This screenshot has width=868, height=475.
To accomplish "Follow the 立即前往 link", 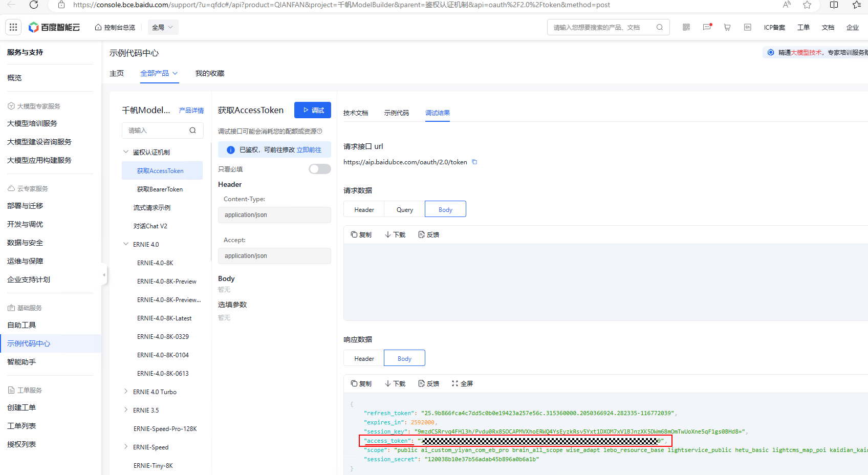I will point(309,150).
